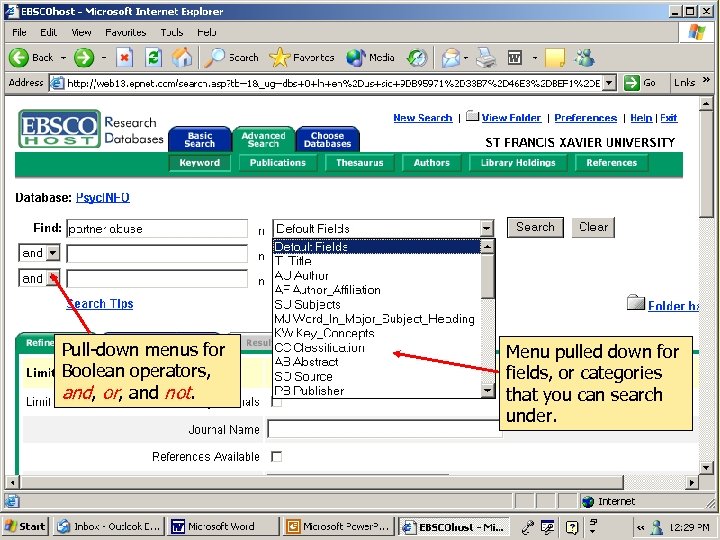
Task: Open the Edit button dropdown arrow
Action: click(x=534, y=58)
